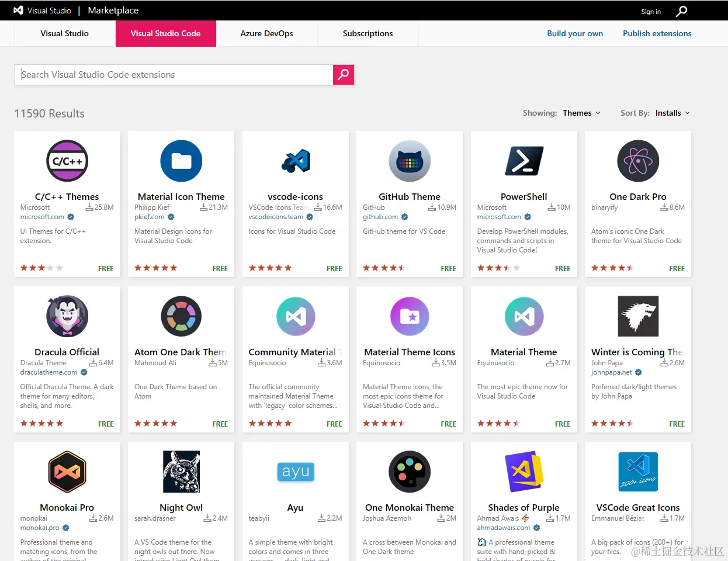
Task: Click the Philipp Kief publisher name
Action: coord(152,207)
